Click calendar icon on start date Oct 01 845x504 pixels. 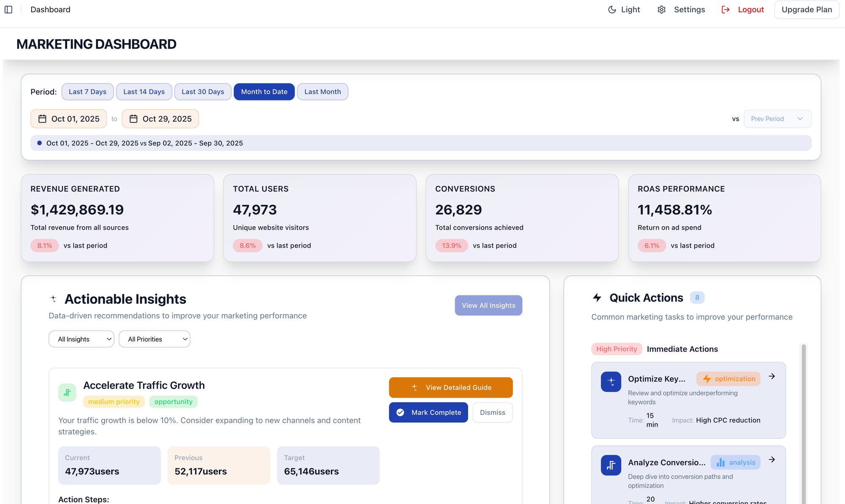[42, 119]
